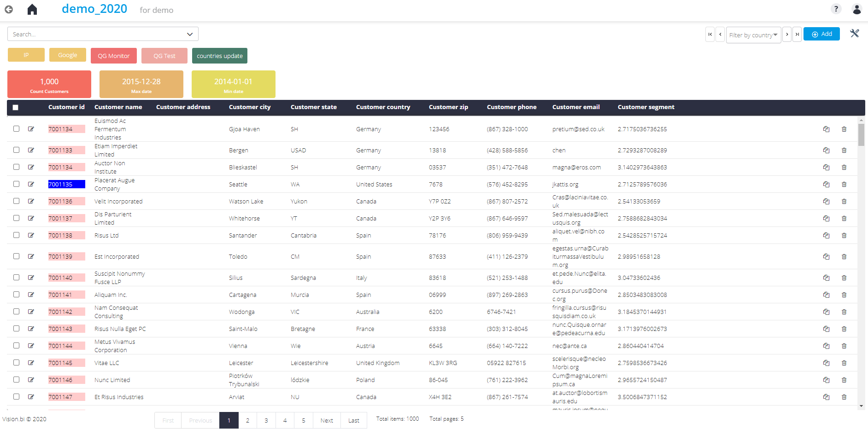Edit the Euismod Ac Fermentum Industries row
868x429 pixels.
(31, 129)
